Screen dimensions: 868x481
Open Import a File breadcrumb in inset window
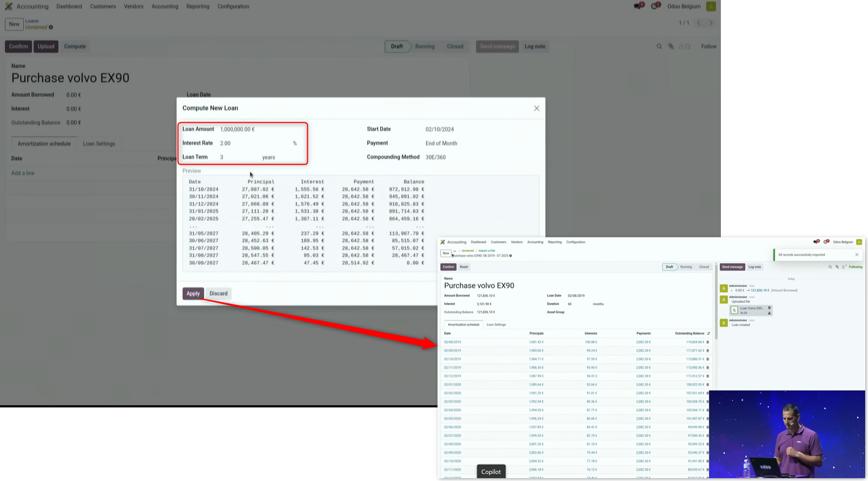coord(487,251)
